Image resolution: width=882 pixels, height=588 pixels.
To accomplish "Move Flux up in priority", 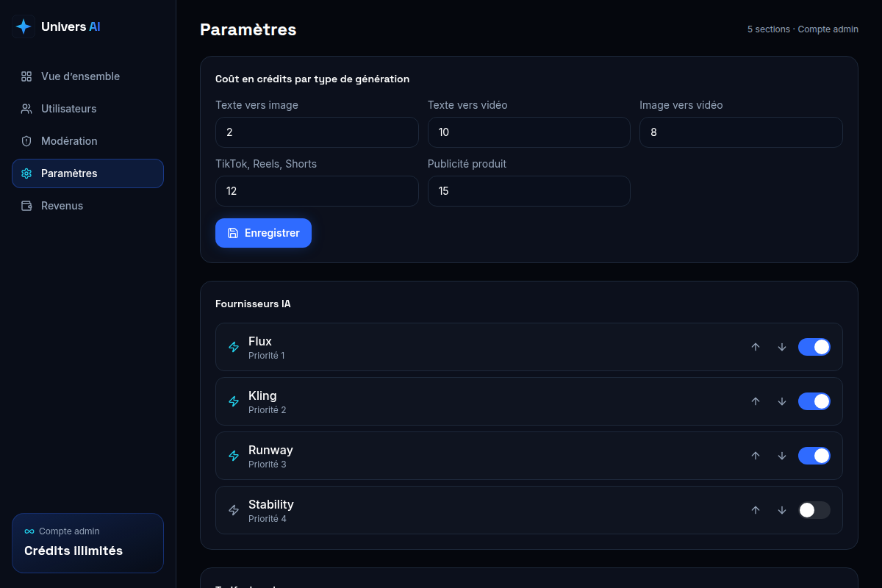I will (756, 347).
